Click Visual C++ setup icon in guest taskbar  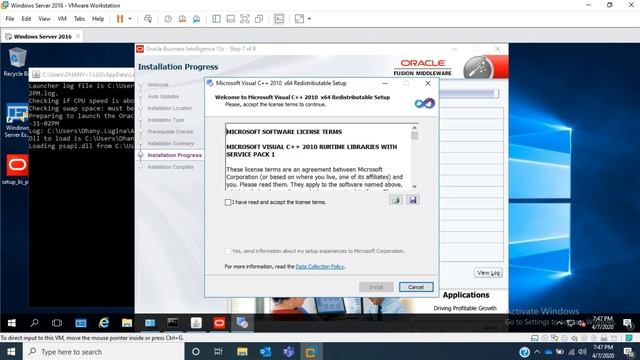[x=242, y=323]
